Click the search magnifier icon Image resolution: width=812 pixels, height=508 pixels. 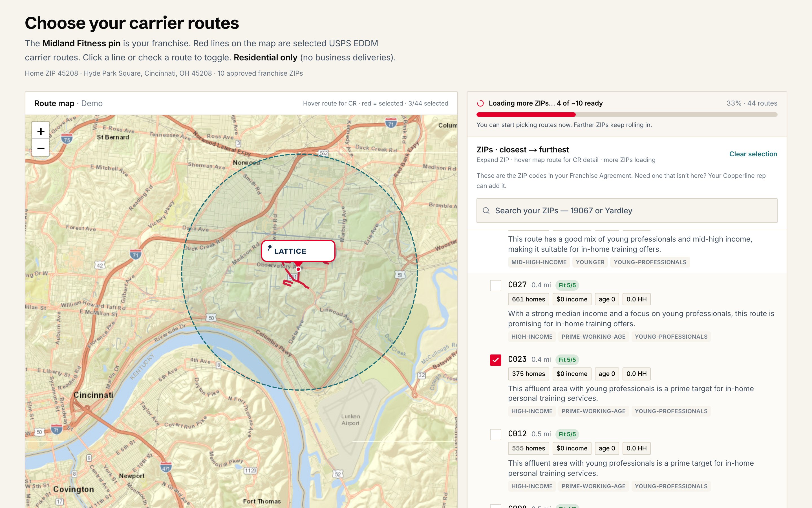[486, 211]
